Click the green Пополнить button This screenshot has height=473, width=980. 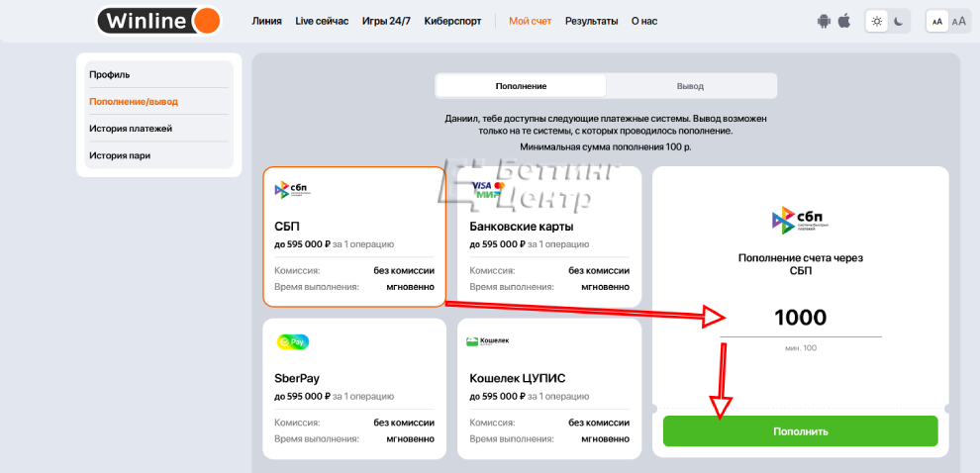(x=801, y=431)
